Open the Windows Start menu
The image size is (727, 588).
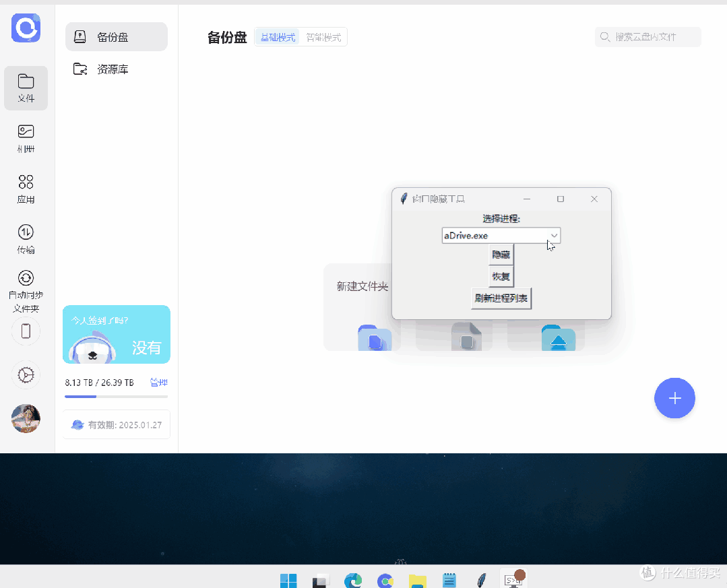coord(288,580)
